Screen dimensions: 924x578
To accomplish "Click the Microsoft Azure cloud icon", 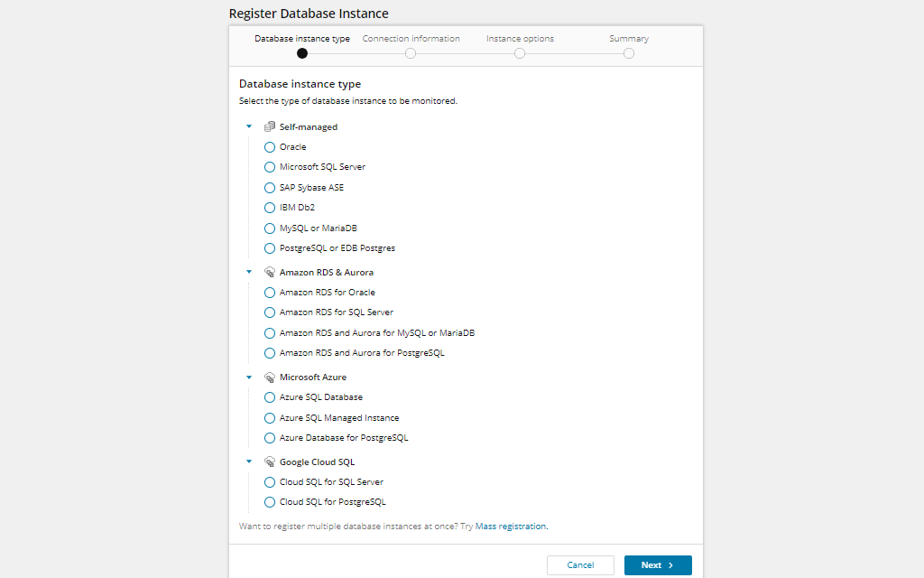I will click(269, 378).
